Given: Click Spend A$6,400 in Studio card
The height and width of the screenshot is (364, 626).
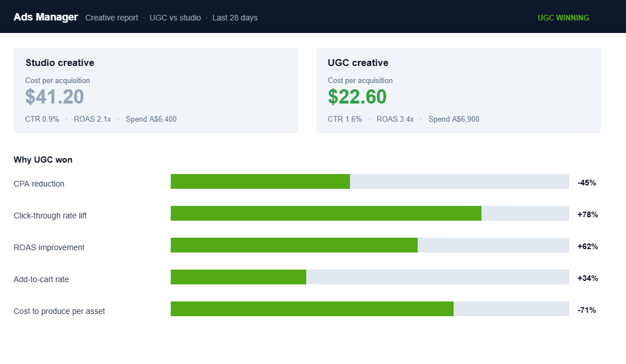Looking at the screenshot, I should [151, 119].
